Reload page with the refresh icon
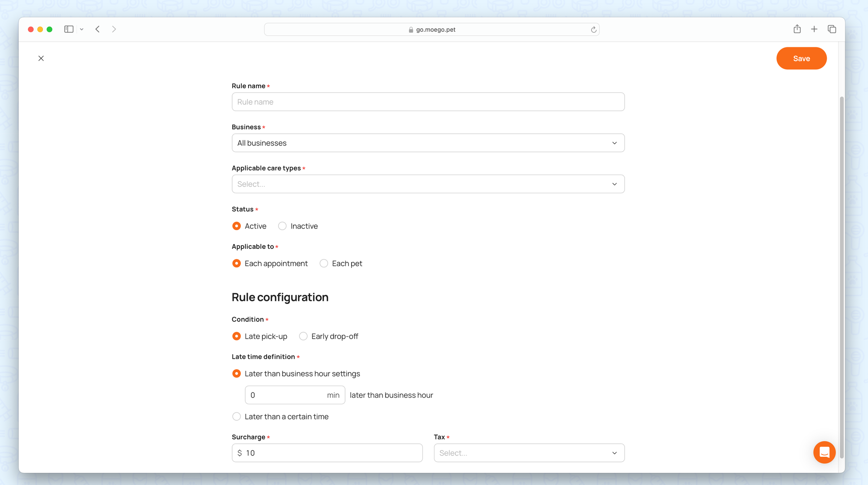Image resolution: width=868 pixels, height=485 pixels. point(593,30)
